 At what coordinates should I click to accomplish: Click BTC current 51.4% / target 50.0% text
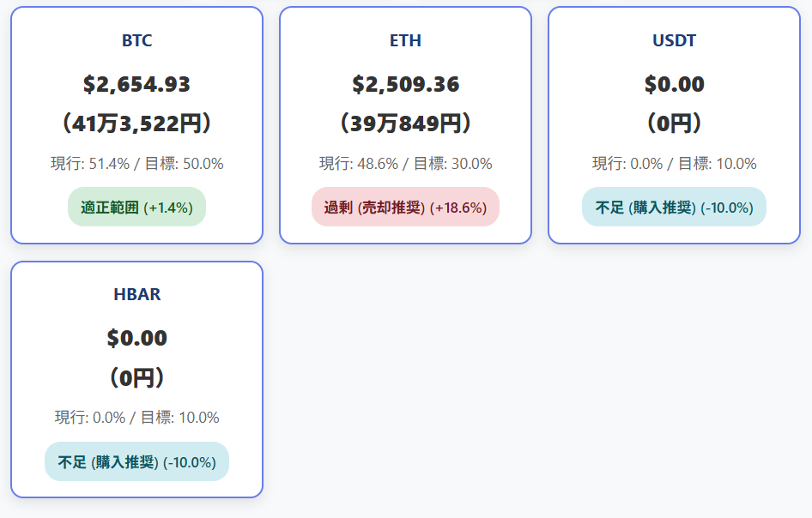pos(136,164)
